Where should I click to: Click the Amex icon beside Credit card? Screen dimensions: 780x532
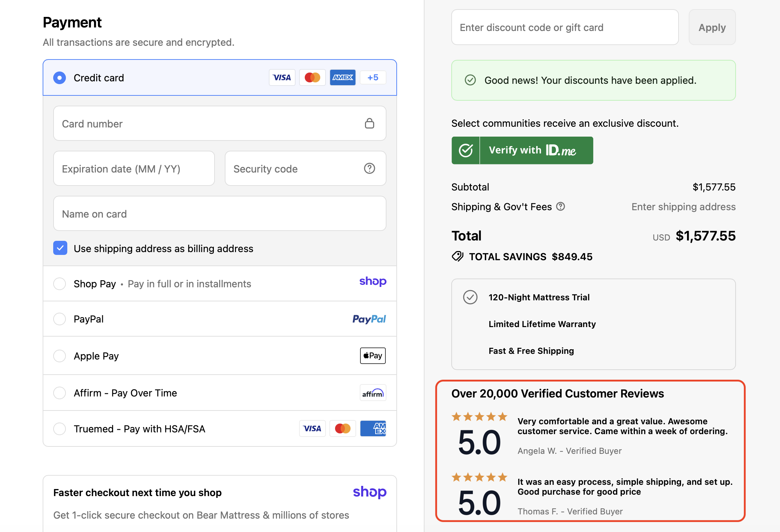tap(342, 77)
